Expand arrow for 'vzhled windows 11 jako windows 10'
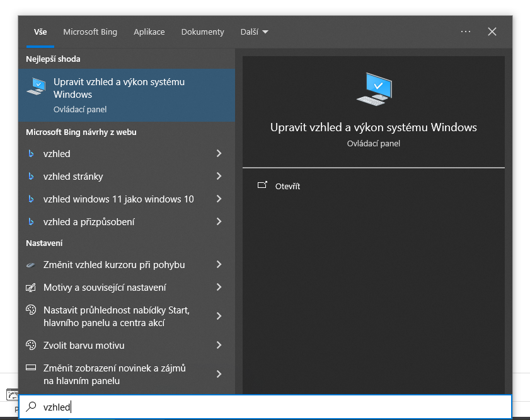Screen dimensions: 530x420 coord(219,199)
